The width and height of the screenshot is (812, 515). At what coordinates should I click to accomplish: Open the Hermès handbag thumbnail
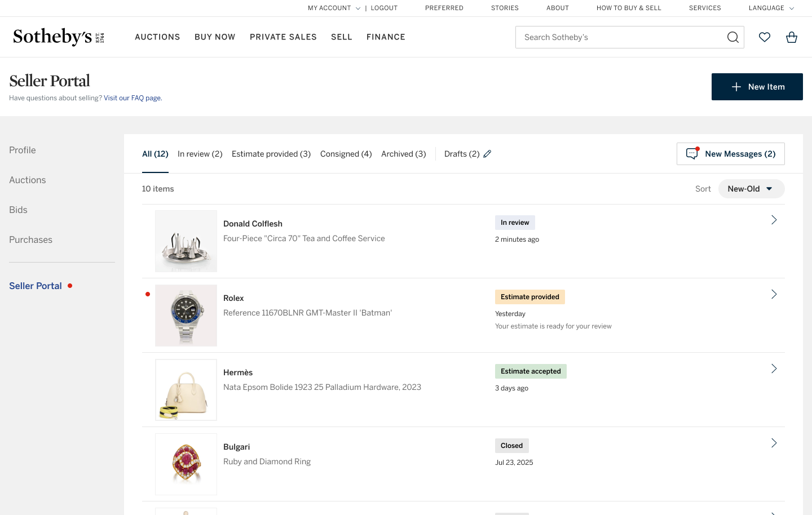pyautogui.click(x=186, y=390)
